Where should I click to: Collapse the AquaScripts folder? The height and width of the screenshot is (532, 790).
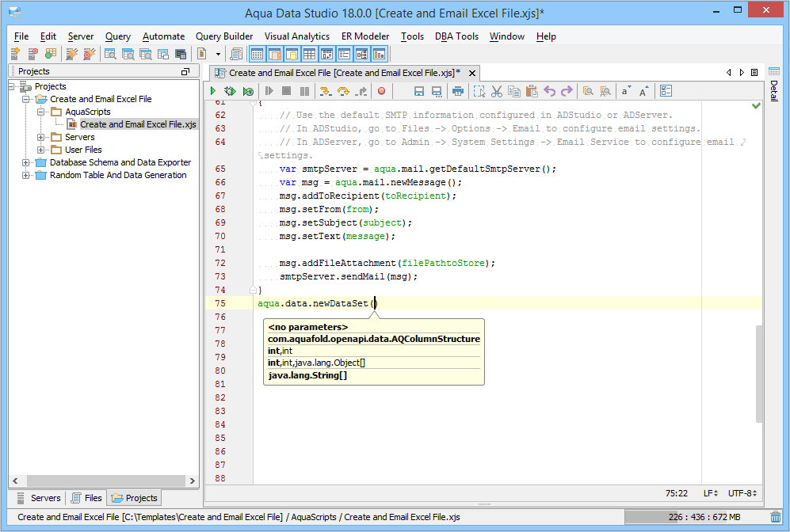(41, 112)
